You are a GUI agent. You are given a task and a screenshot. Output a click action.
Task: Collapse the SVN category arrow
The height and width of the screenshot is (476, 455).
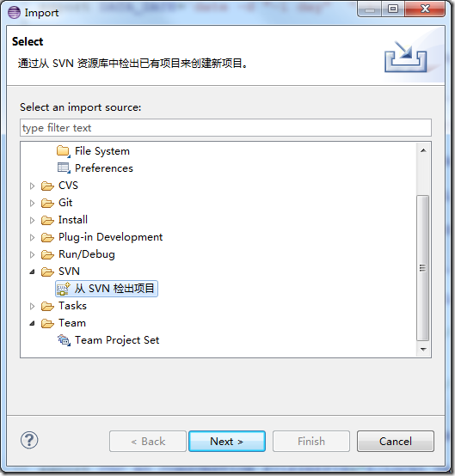[32, 272]
